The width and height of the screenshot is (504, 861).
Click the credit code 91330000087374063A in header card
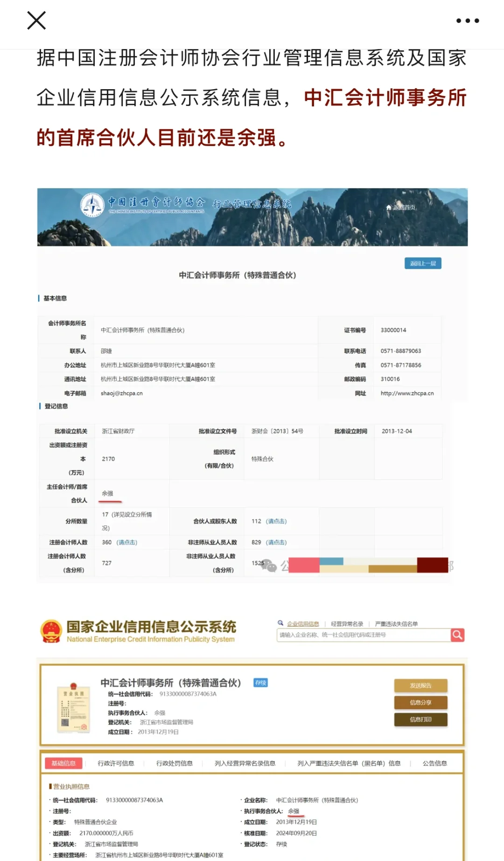click(x=188, y=694)
